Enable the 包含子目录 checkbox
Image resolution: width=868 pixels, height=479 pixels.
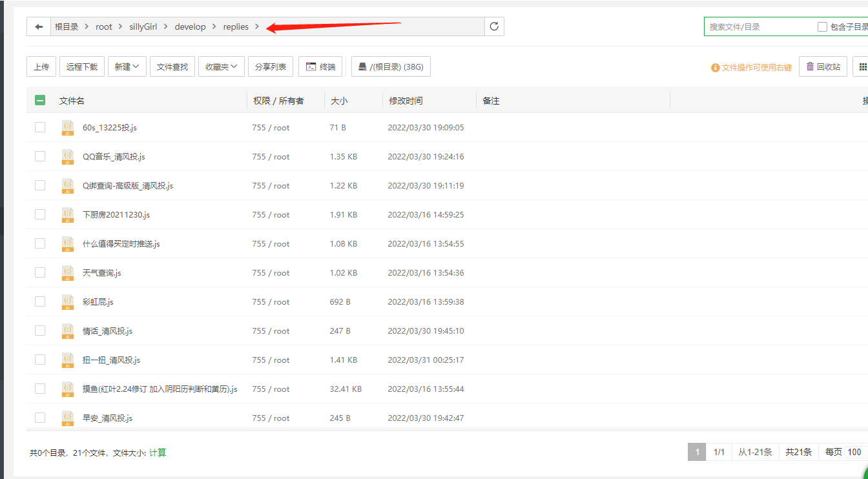pyautogui.click(x=822, y=26)
